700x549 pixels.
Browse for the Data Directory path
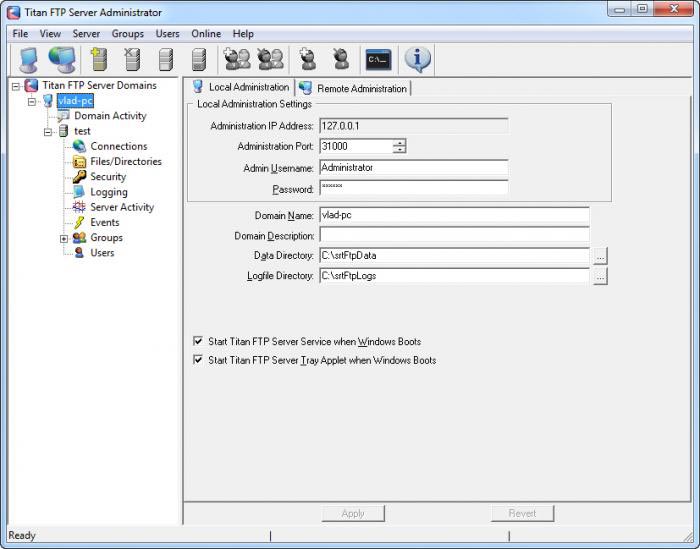point(600,256)
